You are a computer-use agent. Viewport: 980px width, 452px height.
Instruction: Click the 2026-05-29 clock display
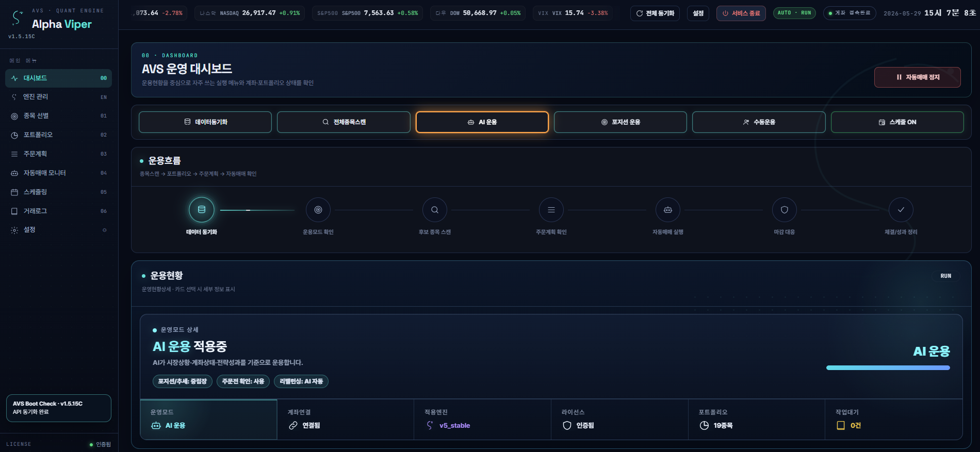click(x=929, y=13)
